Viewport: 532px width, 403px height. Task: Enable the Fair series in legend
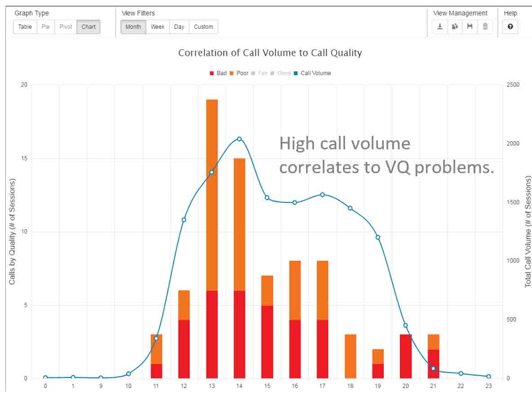[260, 73]
